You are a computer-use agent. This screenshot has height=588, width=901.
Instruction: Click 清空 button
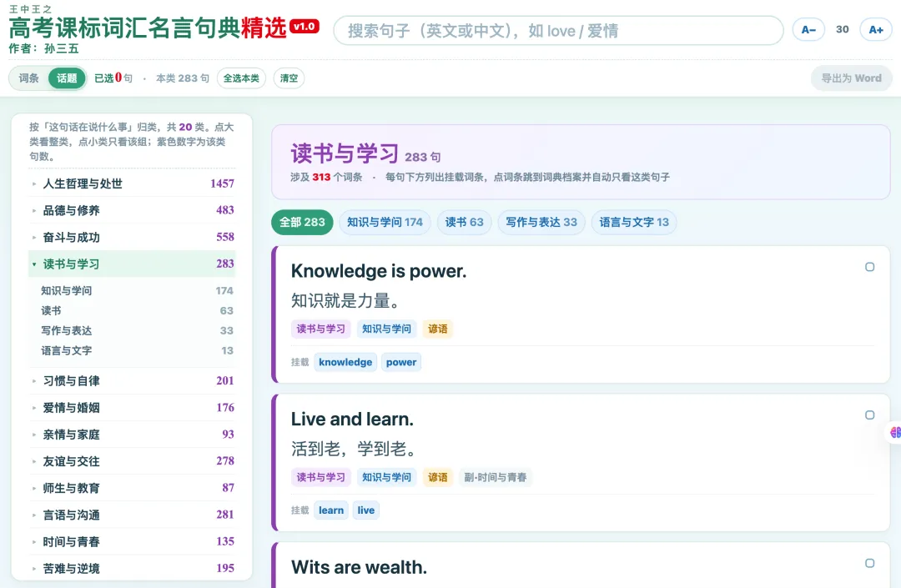pyautogui.click(x=289, y=78)
